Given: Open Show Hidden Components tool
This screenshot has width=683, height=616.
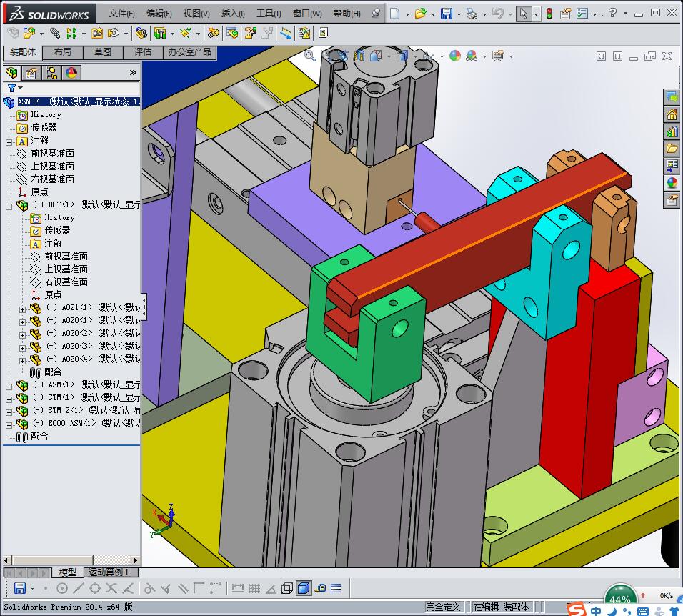Looking at the screenshot, I should pos(141,33).
